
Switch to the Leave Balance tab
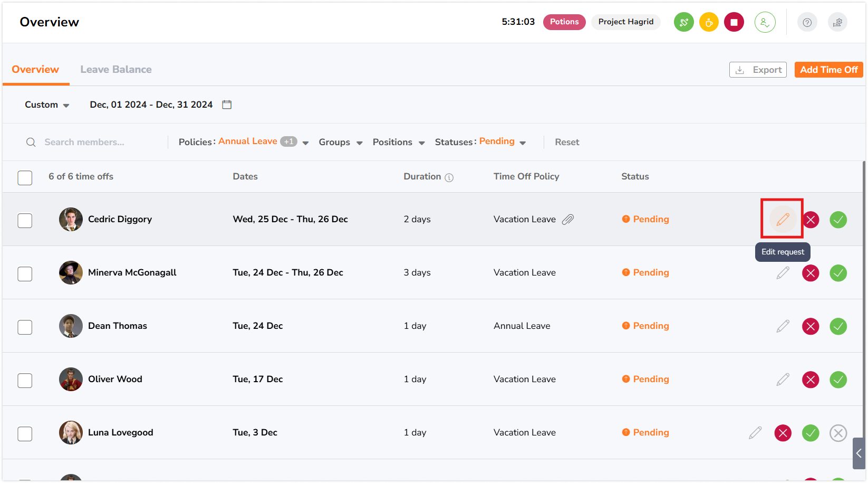[x=115, y=70]
